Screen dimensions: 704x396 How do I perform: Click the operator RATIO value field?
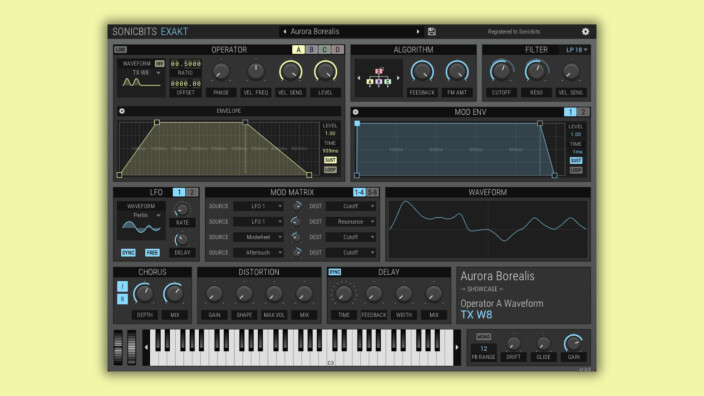coord(185,64)
